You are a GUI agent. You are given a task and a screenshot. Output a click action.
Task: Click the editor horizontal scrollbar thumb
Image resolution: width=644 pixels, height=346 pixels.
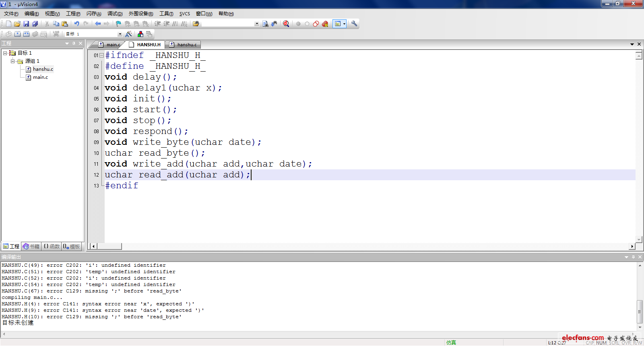109,246
